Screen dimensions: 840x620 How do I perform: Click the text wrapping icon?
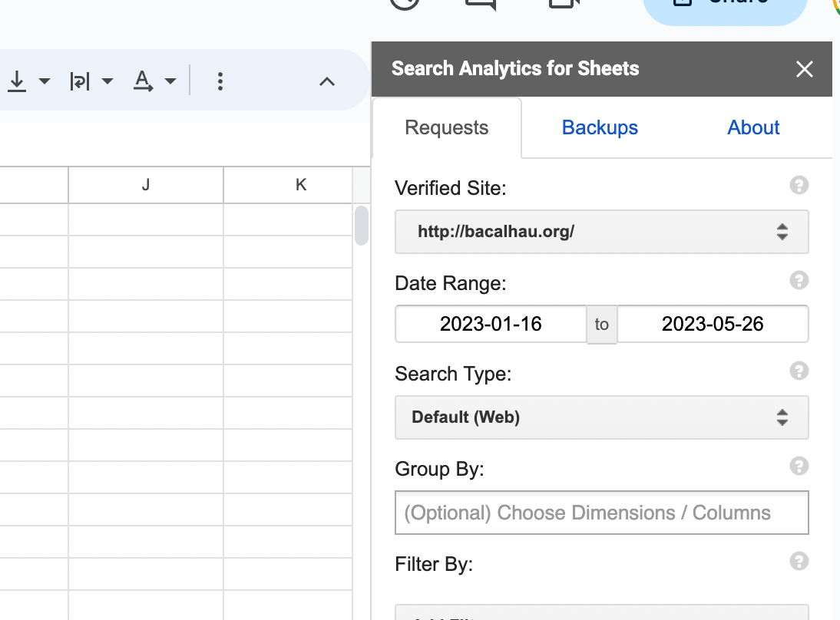pyautogui.click(x=80, y=81)
